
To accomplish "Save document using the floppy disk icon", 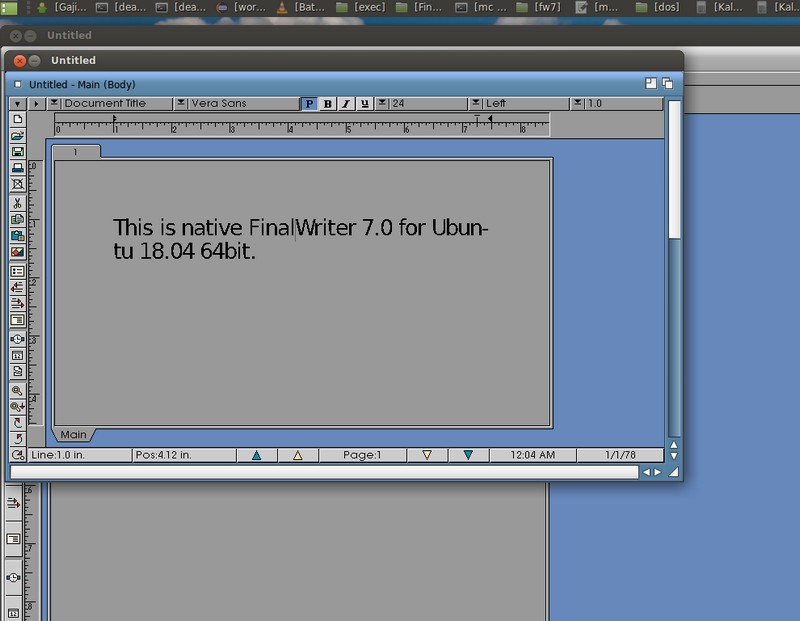I will point(17,152).
